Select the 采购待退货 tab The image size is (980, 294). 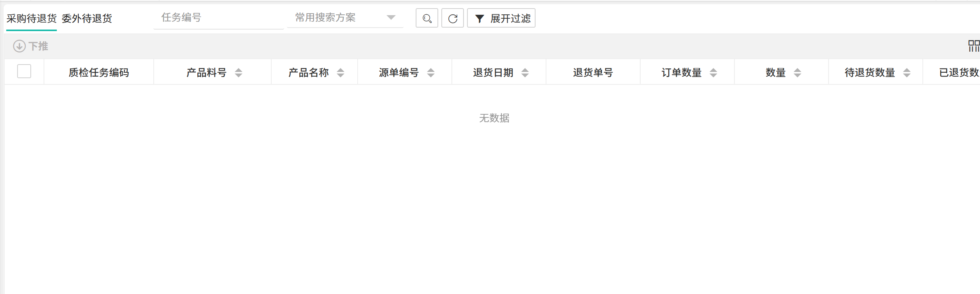[x=32, y=18]
